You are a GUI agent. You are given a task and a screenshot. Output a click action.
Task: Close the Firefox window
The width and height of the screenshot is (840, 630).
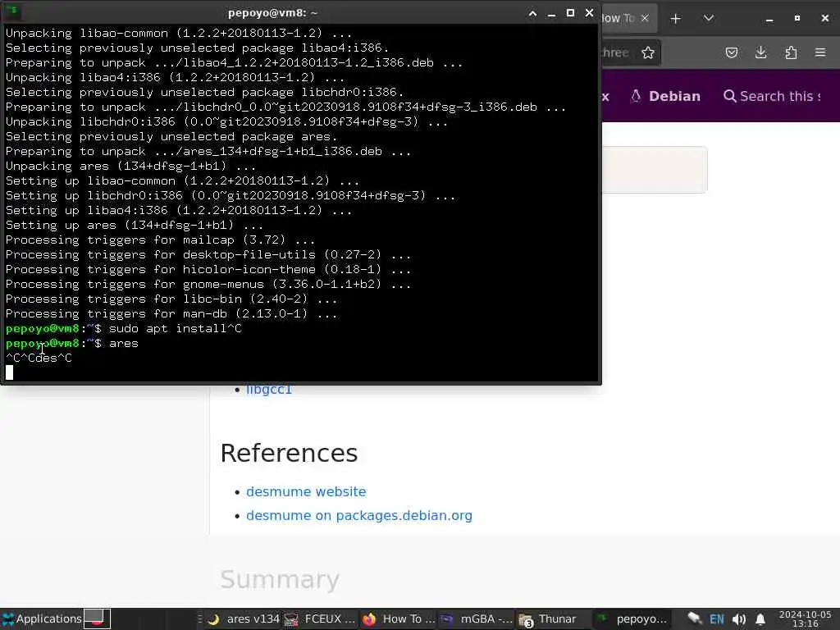pyautogui.click(x=825, y=18)
